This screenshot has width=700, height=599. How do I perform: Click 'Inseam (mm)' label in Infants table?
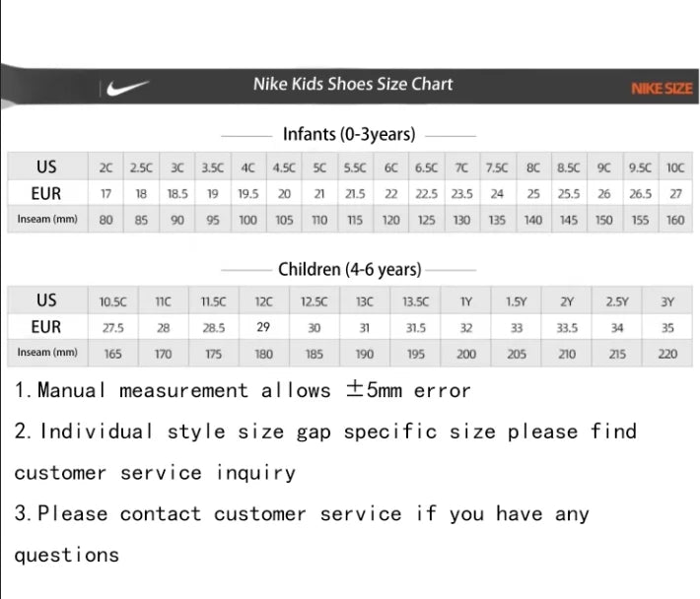point(47,219)
